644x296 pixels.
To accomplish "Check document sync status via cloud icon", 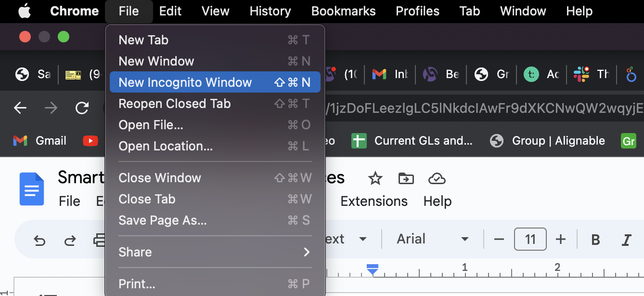I will click(x=437, y=178).
